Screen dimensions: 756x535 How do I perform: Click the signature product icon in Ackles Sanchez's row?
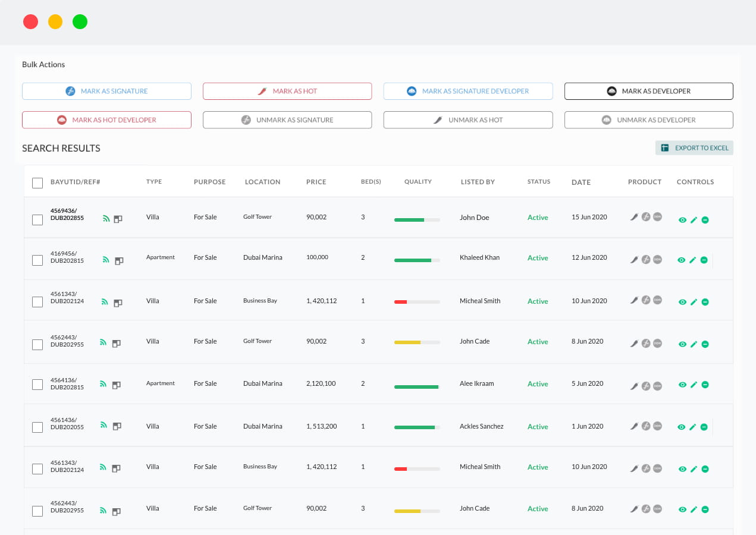point(646,426)
